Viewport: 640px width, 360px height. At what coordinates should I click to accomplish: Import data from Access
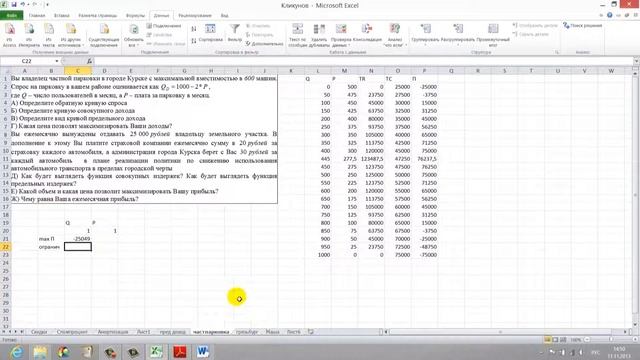tap(9, 35)
